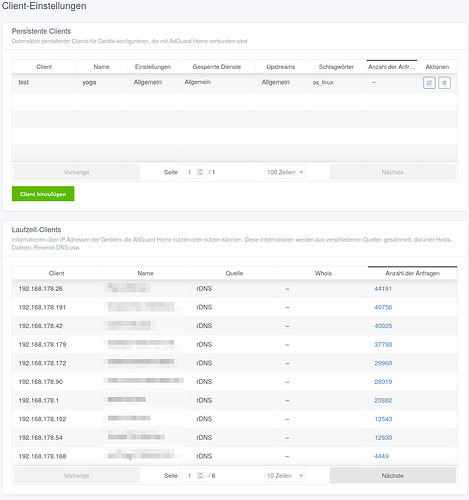Open the '10 Zeilen' rows dropdown

pyautogui.click(x=285, y=475)
